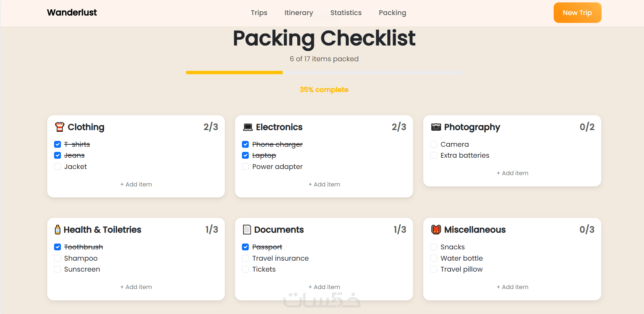Uncheck the Phone charger item
Screen dimensions: 644x314
pyautogui.click(x=245, y=144)
